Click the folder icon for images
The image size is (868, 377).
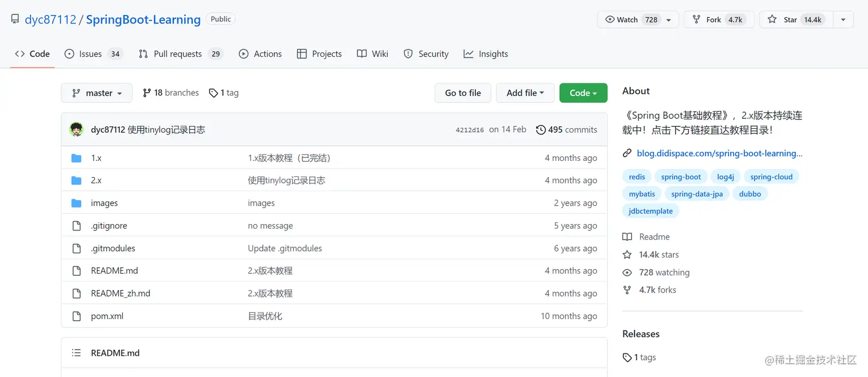(76, 203)
